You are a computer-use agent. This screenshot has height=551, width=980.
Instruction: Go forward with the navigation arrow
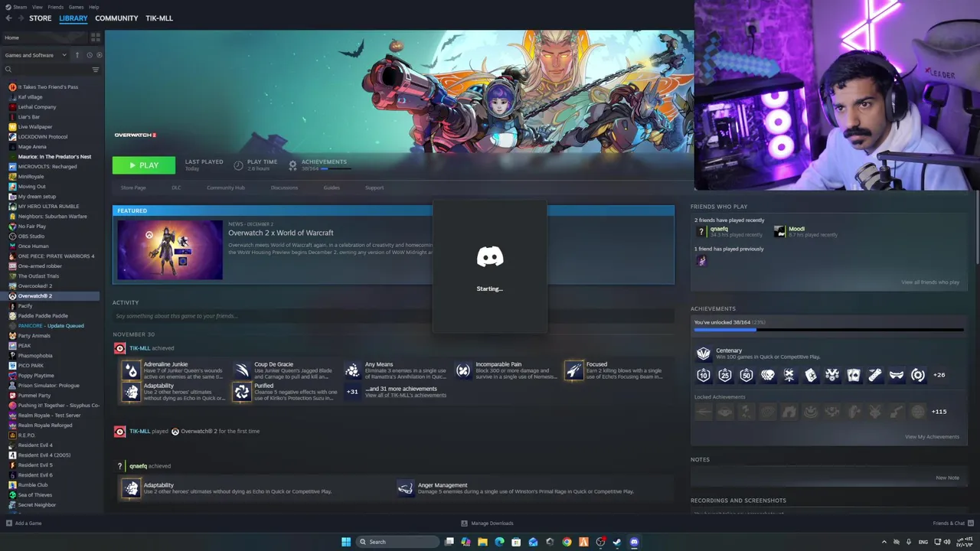click(20, 18)
